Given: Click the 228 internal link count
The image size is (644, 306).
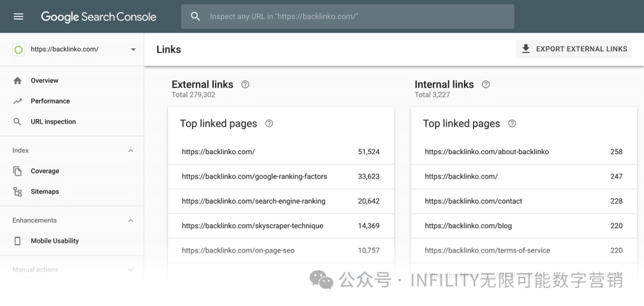Looking at the screenshot, I should (617, 201).
